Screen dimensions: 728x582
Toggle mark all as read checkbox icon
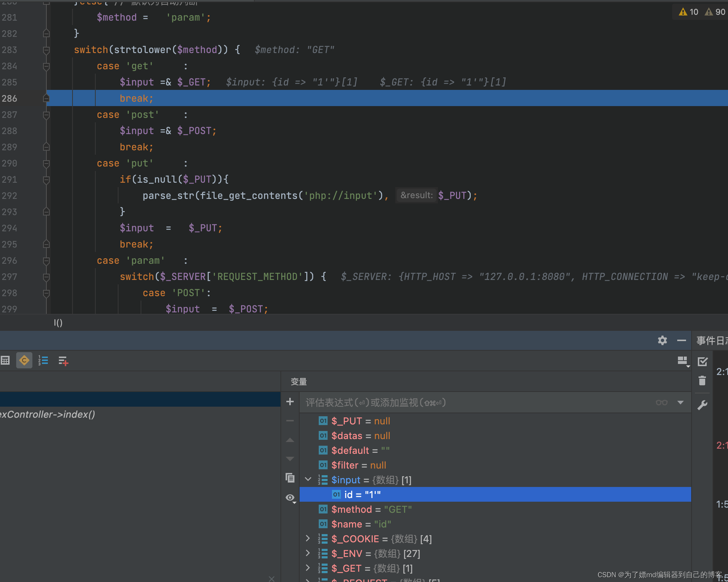pyautogui.click(x=702, y=361)
